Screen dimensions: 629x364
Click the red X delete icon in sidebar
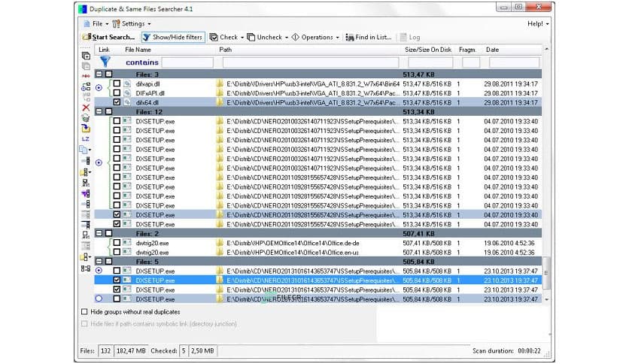(x=86, y=108)
